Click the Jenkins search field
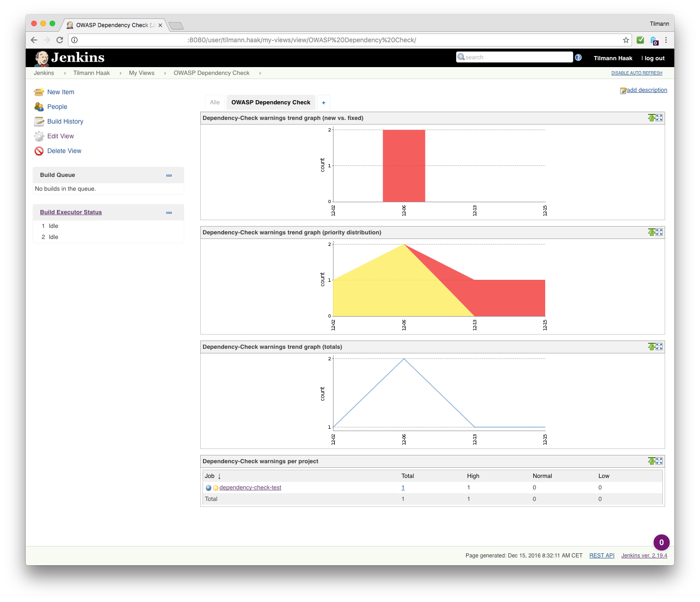This screenshot has width=700, height=602. (x=514, y=57)
